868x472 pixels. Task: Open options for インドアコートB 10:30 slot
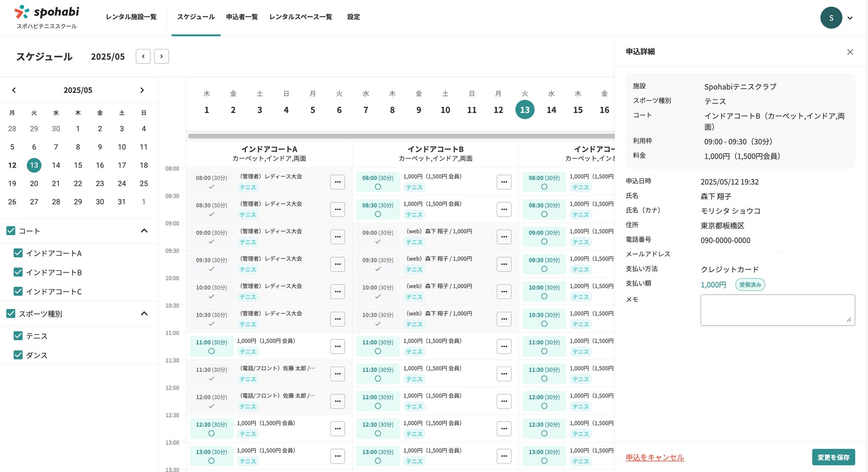click(x=504, y=319)
